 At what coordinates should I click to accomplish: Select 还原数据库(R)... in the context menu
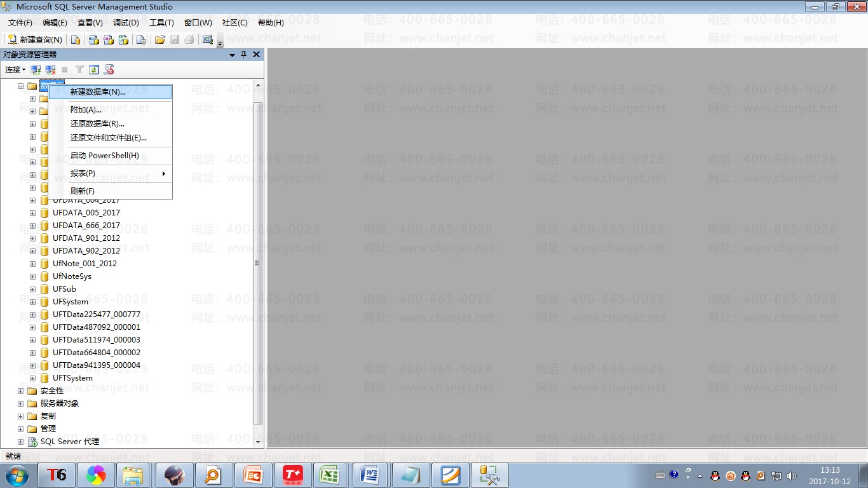point(111,124)
